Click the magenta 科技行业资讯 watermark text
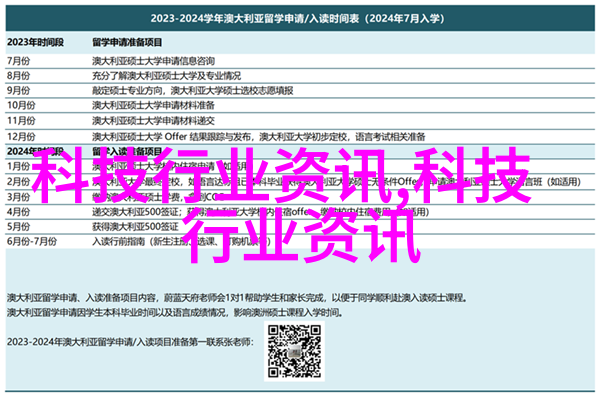 [x=281, y=205]
